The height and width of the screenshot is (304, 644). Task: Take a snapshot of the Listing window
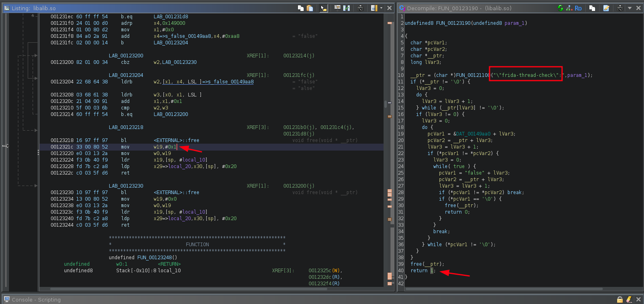tap(360, 8)
